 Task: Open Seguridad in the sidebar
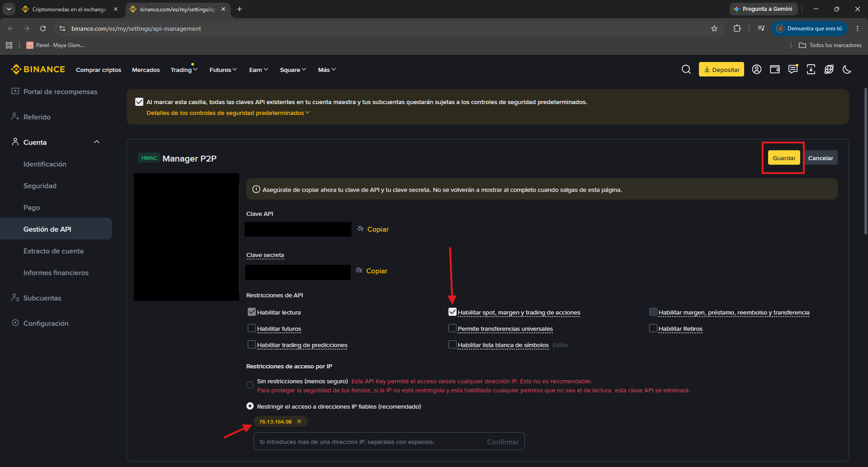point(40,186)
